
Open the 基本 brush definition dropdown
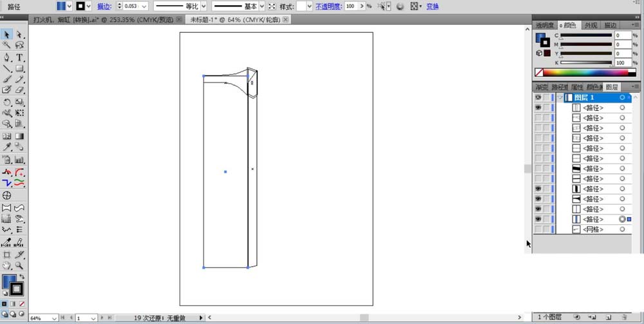(x=261, y=6)
